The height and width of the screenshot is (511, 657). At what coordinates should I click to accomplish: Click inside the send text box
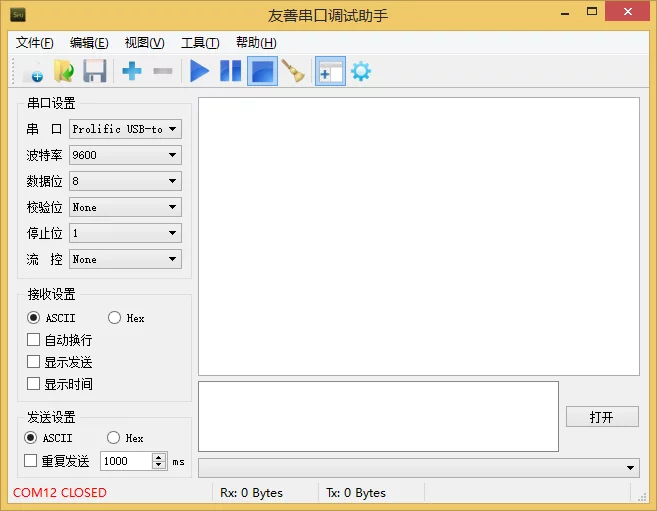[378, 416]
